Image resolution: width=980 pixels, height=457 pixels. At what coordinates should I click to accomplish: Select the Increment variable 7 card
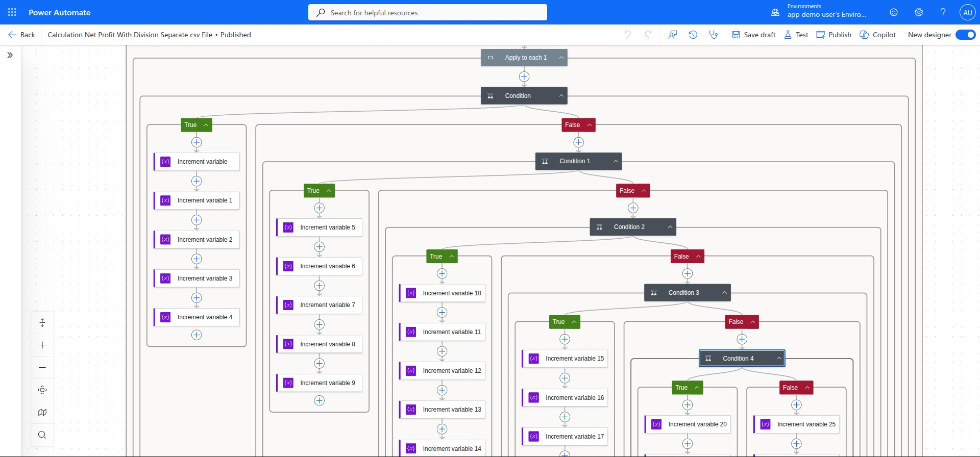tap(320, 305)
